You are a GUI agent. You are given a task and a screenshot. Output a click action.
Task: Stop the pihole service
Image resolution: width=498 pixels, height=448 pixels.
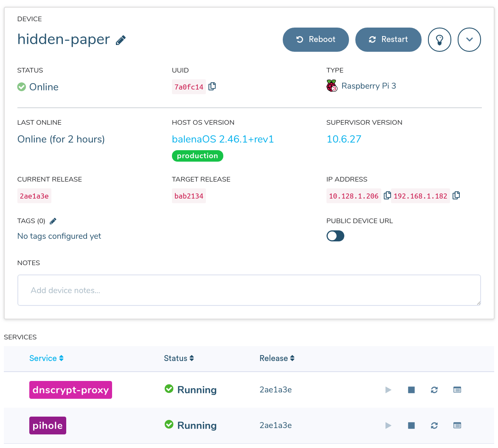pos(411,426)
